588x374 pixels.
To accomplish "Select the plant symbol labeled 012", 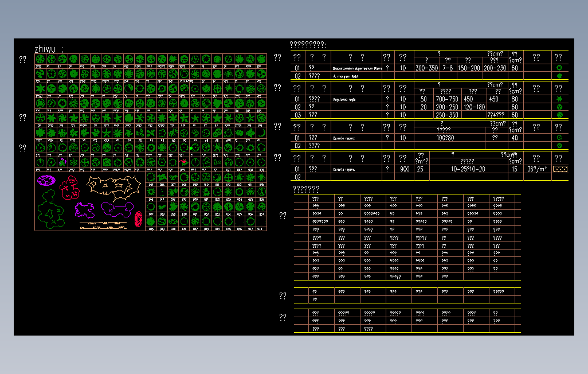I will click(x=228, y=177).
